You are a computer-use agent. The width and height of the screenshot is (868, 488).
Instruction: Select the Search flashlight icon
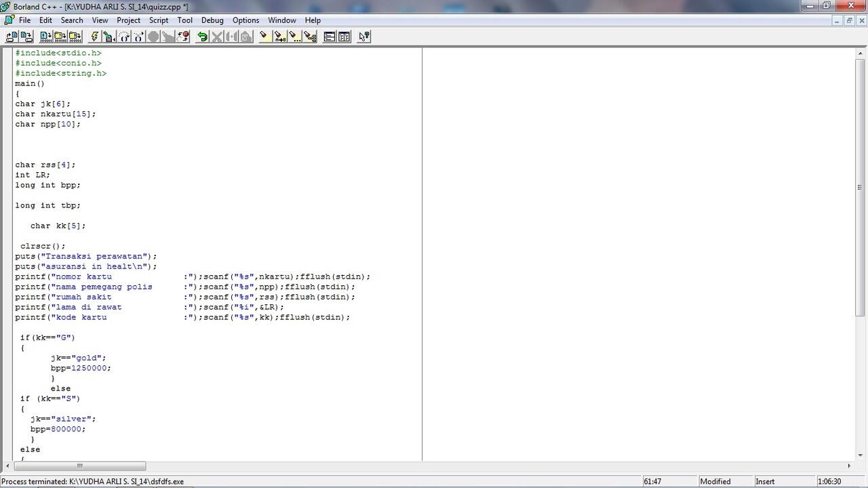[x=262, y=37]
